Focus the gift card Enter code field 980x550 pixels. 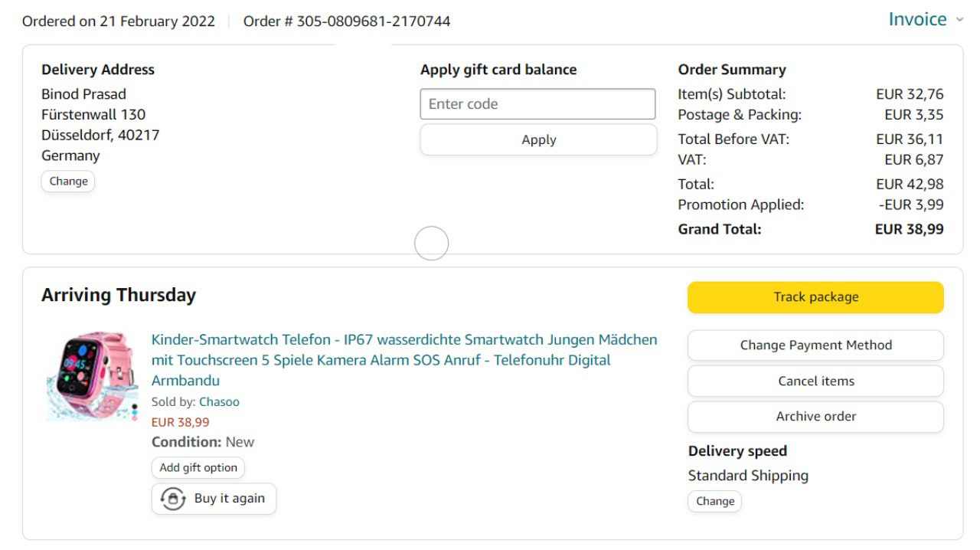tap(537, 104)
